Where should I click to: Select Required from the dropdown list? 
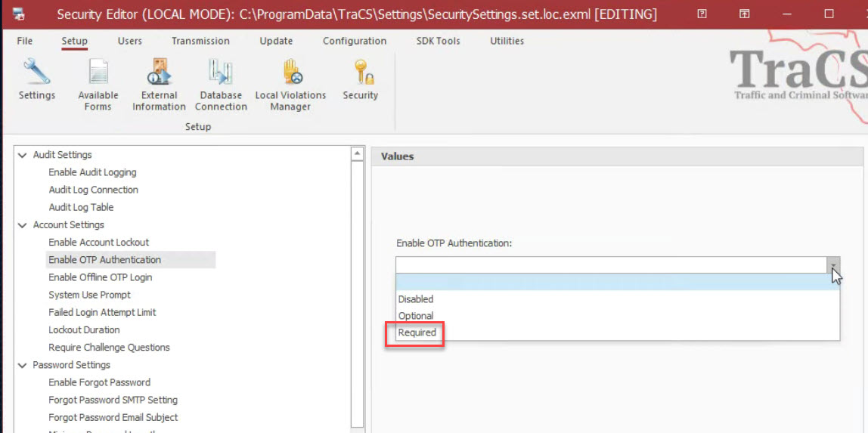click(417, 332)
